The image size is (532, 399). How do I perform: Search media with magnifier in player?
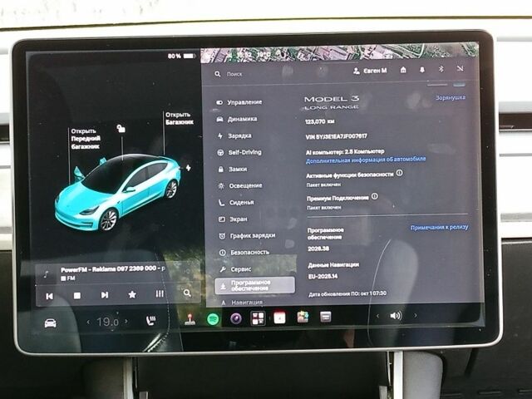point(187,293)
